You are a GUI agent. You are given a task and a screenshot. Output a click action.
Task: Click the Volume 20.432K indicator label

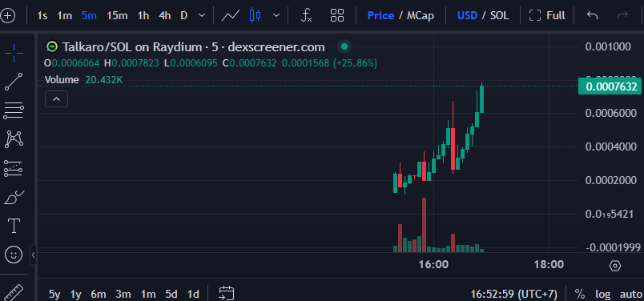(x=84, y=80)
